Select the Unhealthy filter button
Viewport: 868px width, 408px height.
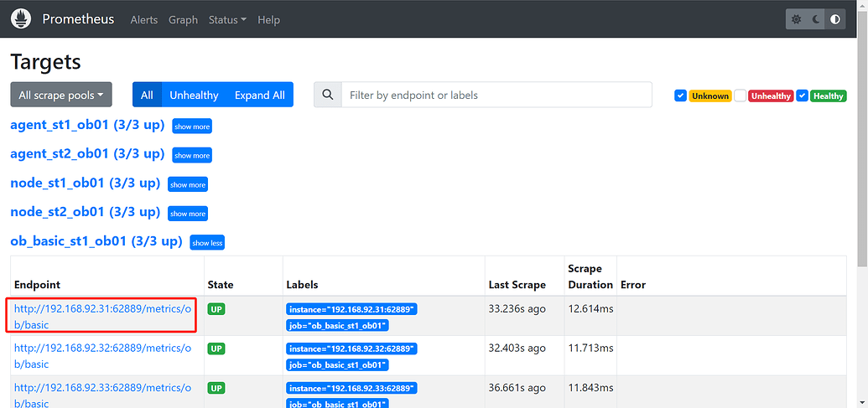pyautogui.click(x=195, y=95)
